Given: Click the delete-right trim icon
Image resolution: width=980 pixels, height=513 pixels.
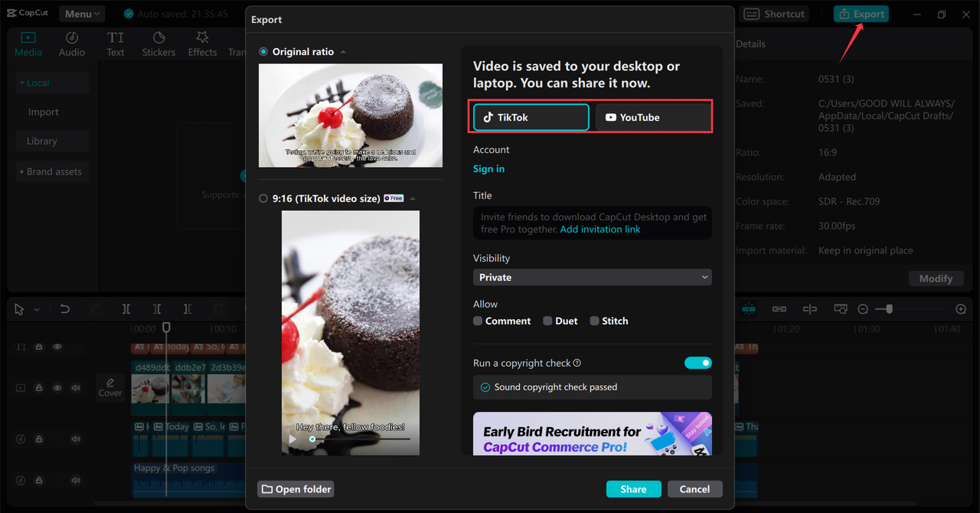Looking at the screenshot, I should pyautogui.click(x=188, y=309).
